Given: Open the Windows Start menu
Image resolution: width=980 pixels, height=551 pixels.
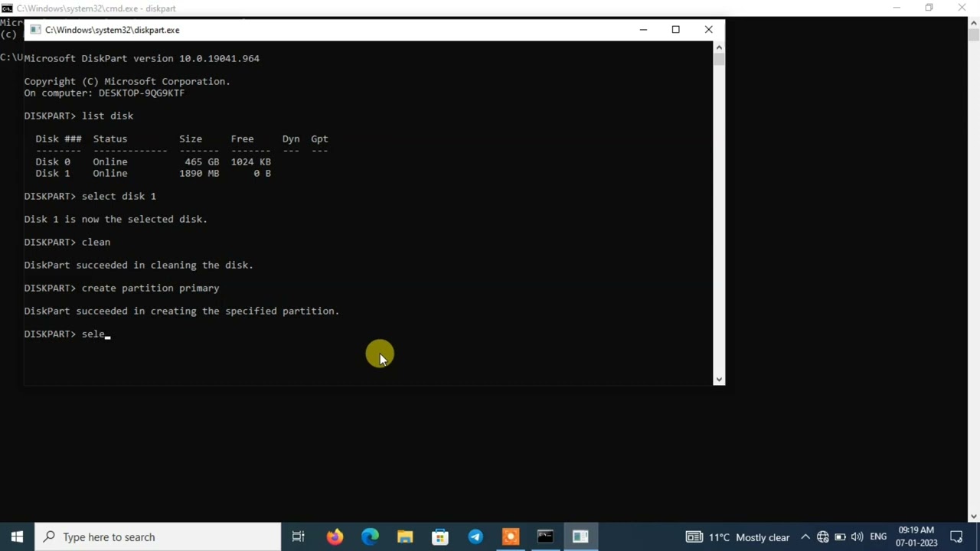Looking at the screenshot, I should (17, 536).
